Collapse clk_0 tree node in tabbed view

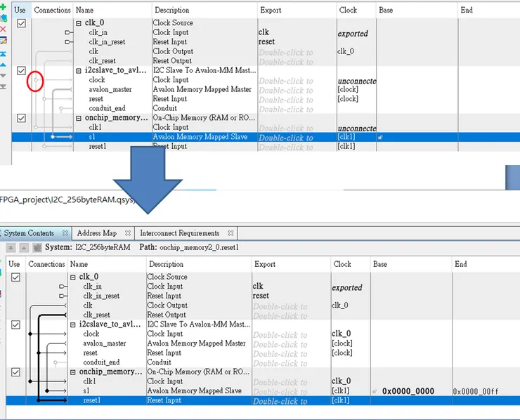[x=73, y=277]
